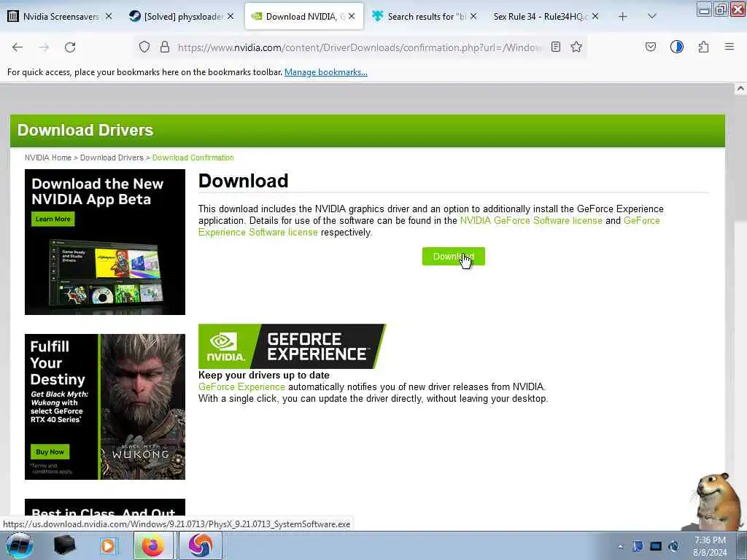Switch to the Nvidia Screensavers tab
The image size is (747, 560).
pyautogui.click(x=60, y=17)
